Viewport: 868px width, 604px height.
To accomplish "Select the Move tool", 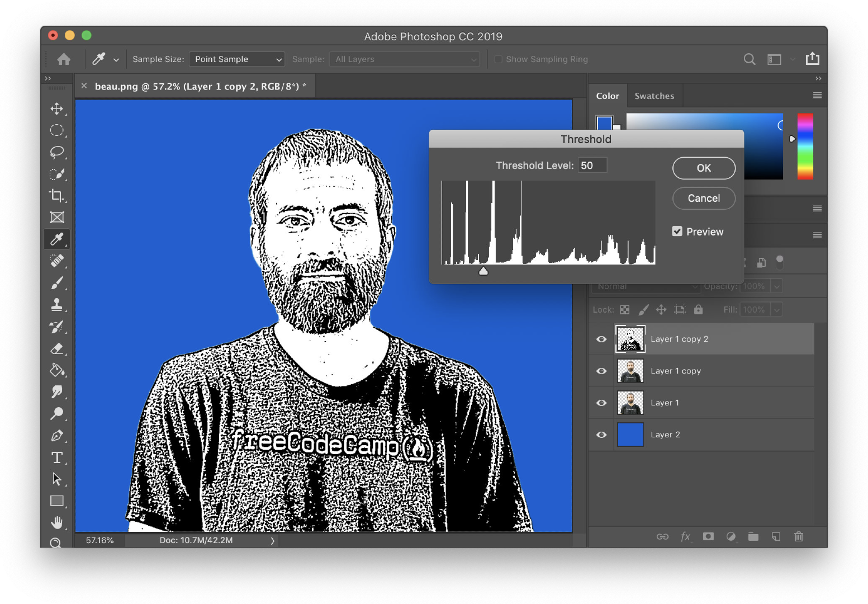I will (56, 108).
